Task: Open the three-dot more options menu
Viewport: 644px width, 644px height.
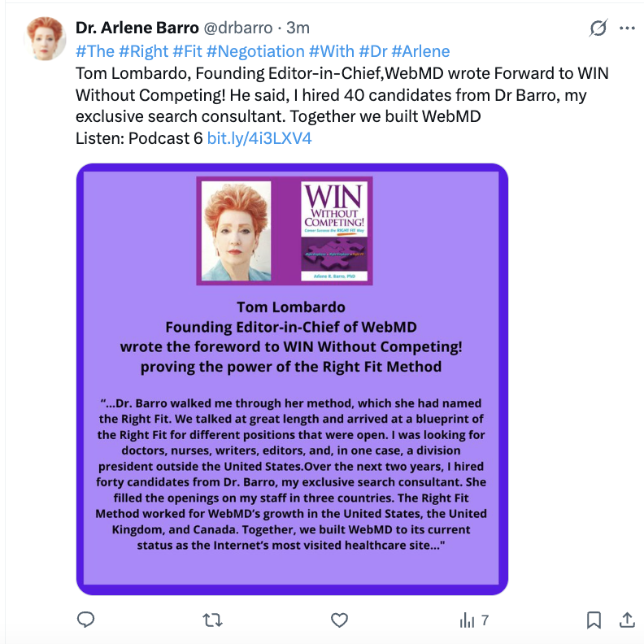Action: (627, 28)
